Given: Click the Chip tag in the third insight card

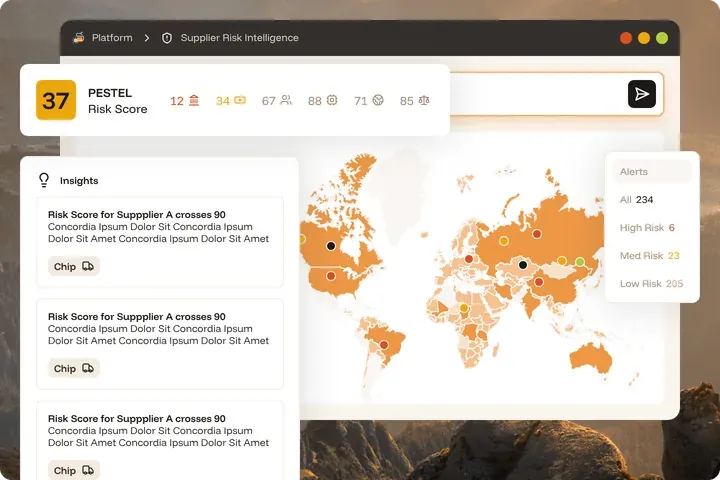Looking at the screenshot, I should click(x=74, y=470).
